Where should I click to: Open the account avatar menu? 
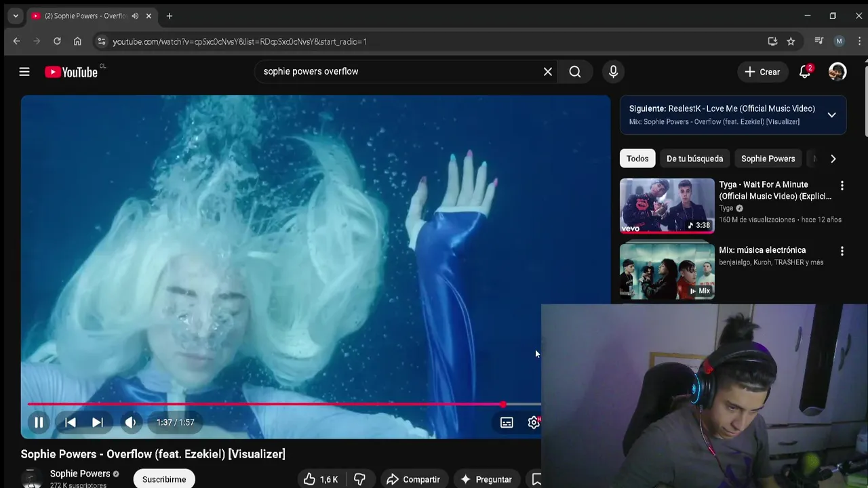pyautogui.click(x=837, y=72)
